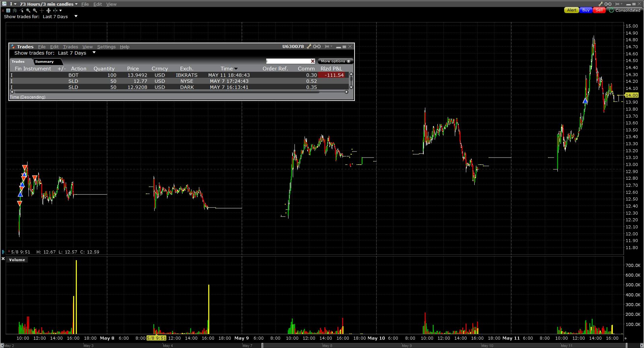Click the text annotation tool icon
The height and width of the screenshot is (348, 644).
(x=8, y=10)
